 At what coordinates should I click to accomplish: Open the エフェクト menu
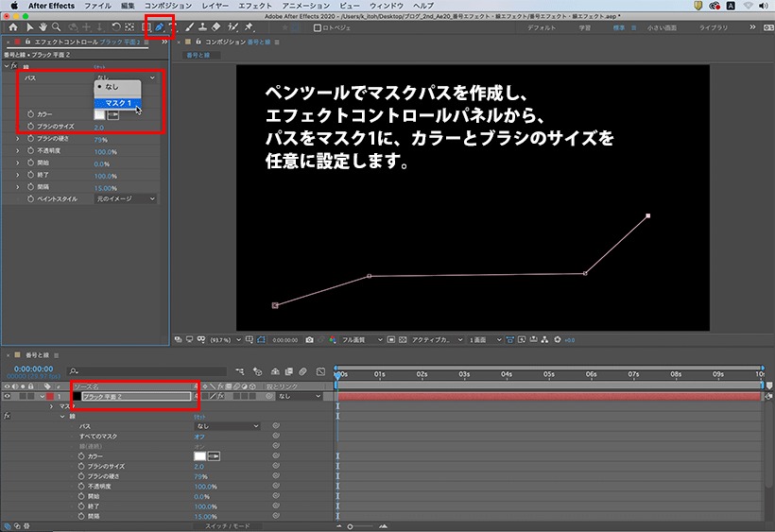pyautogui.click(x=255, y=6)
